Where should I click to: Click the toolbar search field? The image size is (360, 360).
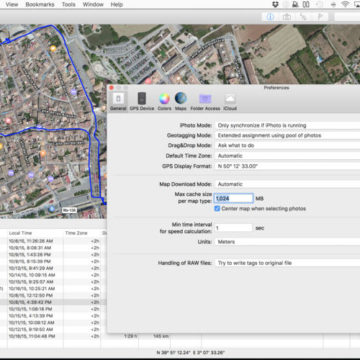347,17
